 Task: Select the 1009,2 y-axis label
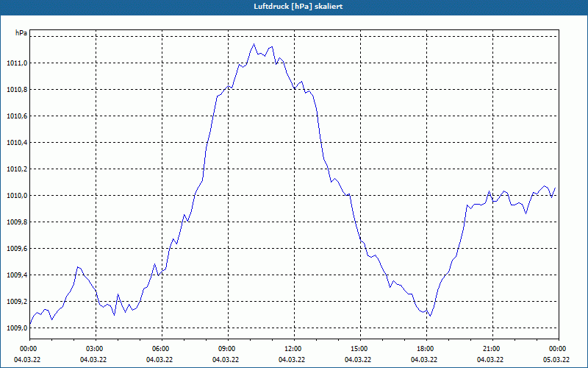pos(17,302)
